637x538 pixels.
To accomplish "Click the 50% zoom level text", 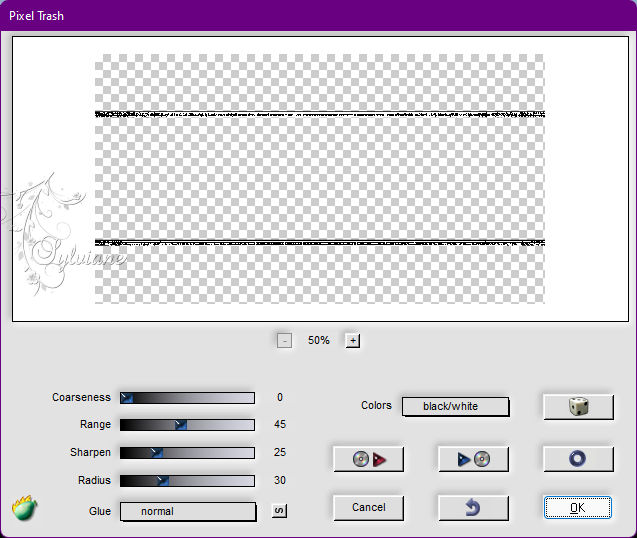I will (318, 341).
